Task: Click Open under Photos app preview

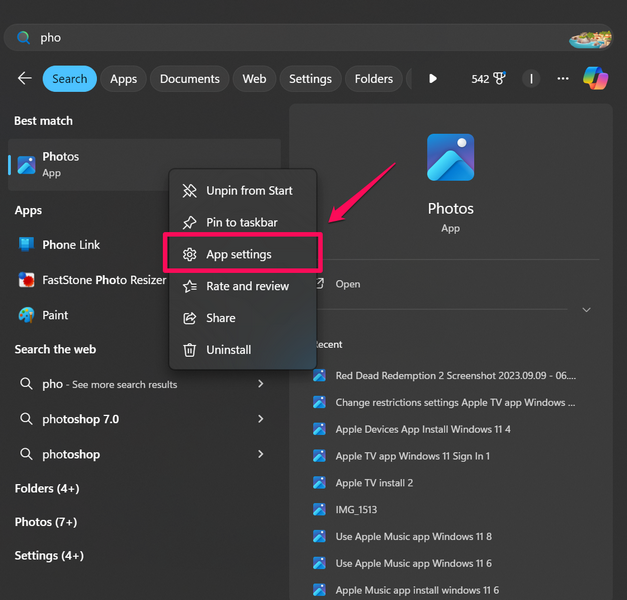Action: coord(348,284)
